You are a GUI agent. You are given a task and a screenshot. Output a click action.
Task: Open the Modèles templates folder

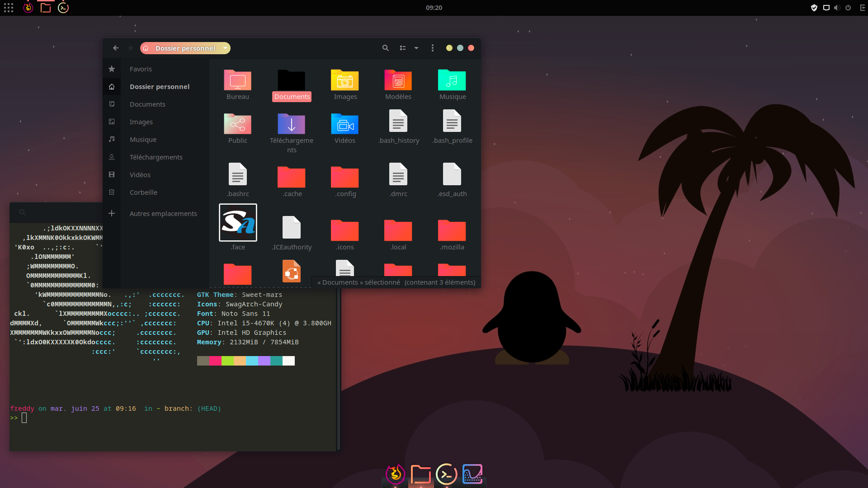tap(398, 81)
